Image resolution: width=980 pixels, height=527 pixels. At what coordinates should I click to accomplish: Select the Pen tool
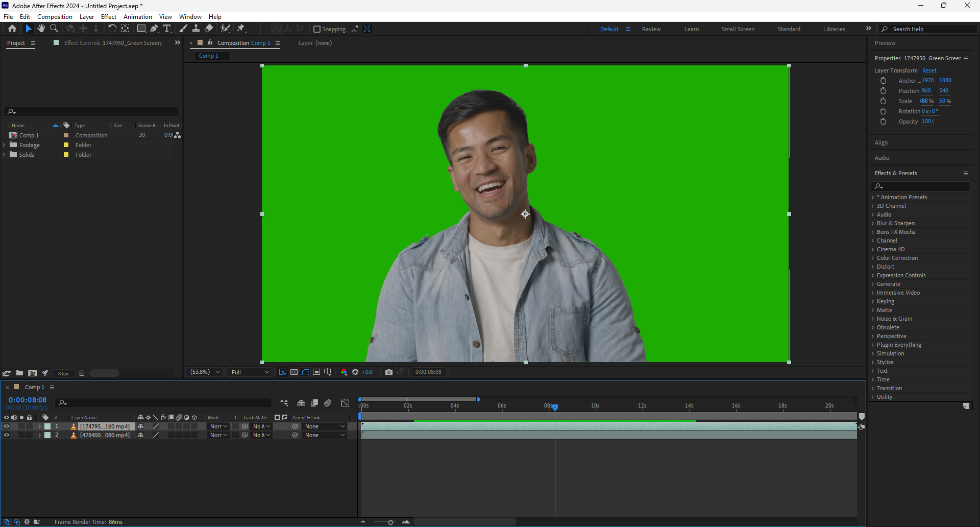click(x=154, y=29)
